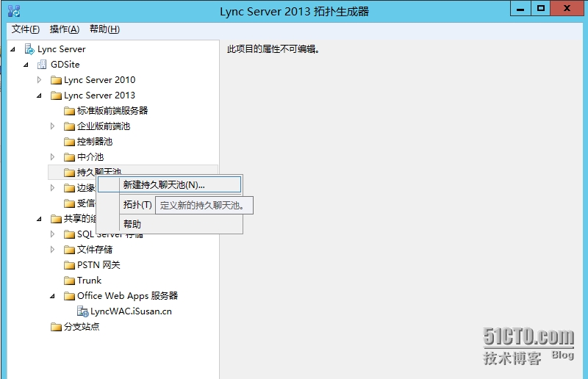Click the LyncWAC.iSusan.cn server icon

pos(82,311)
